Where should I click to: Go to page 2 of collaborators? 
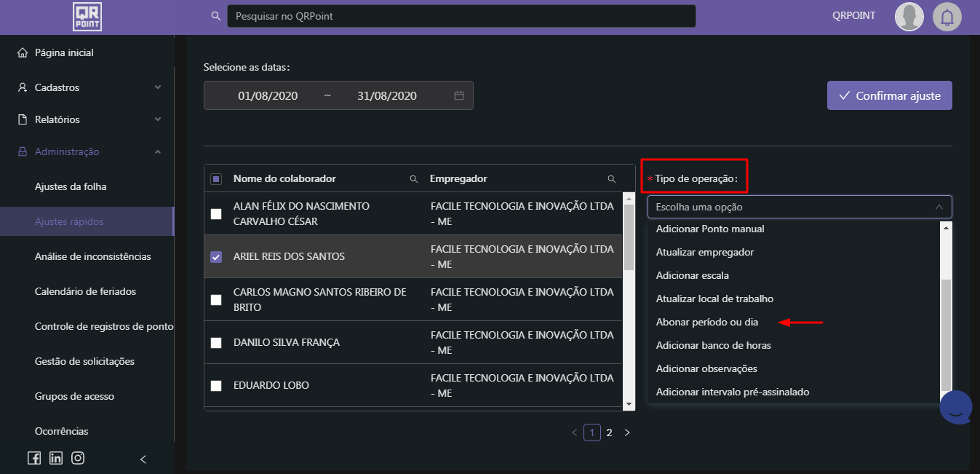(610, 432)
